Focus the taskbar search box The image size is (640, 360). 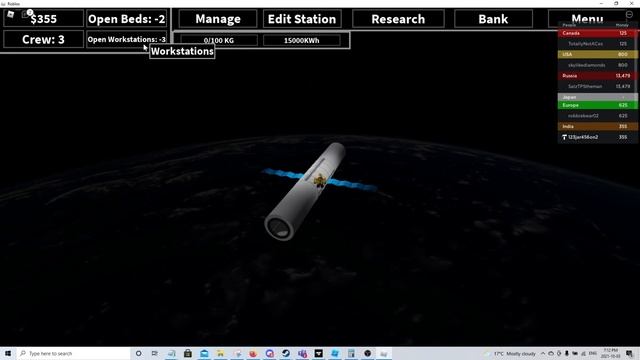pos(73,353)
